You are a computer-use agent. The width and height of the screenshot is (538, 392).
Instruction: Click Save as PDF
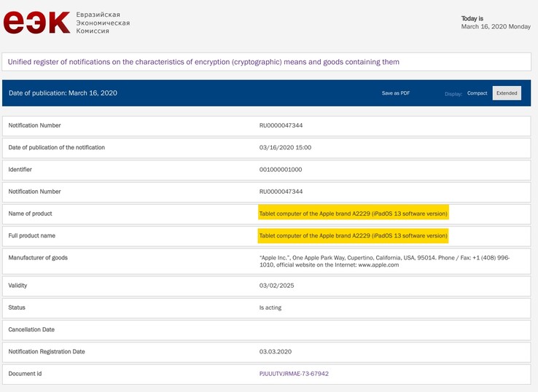[x=396, y=93]
